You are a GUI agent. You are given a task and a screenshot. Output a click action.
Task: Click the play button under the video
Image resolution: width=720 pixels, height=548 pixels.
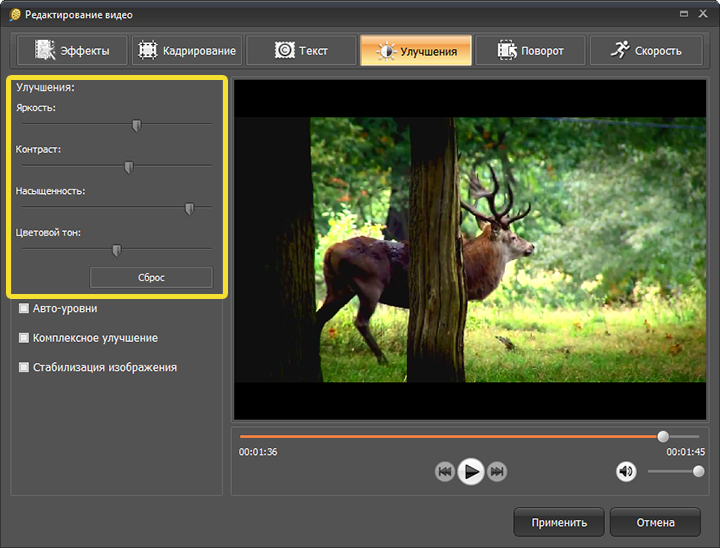(x=471, y=471)
